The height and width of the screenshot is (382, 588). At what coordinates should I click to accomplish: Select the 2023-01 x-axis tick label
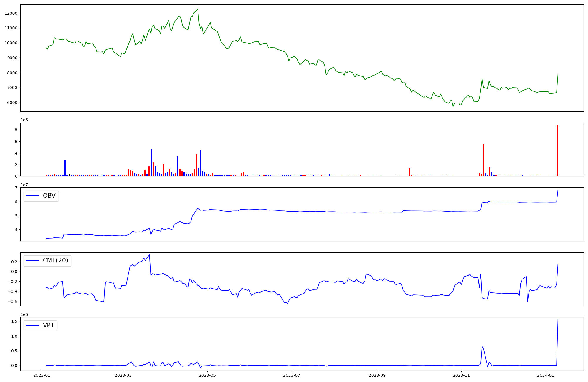coord(42,375)
